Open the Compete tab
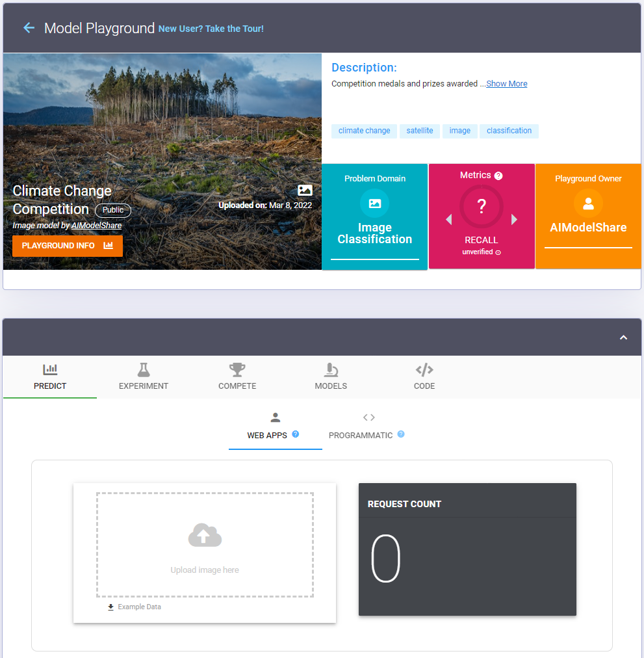 coord(237,377)
